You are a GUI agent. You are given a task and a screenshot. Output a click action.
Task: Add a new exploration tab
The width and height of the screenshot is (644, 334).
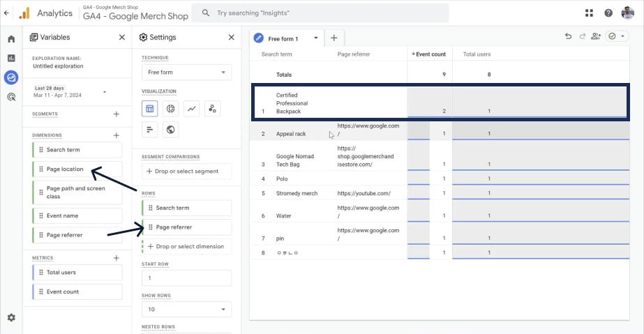(x=334, y=38)
